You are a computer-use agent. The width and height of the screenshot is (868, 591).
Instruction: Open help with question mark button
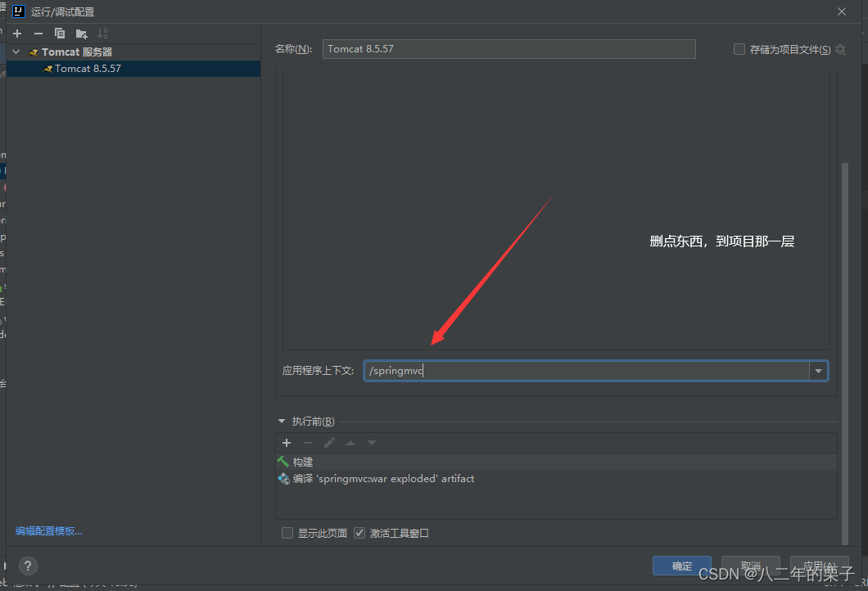(28, 566)
